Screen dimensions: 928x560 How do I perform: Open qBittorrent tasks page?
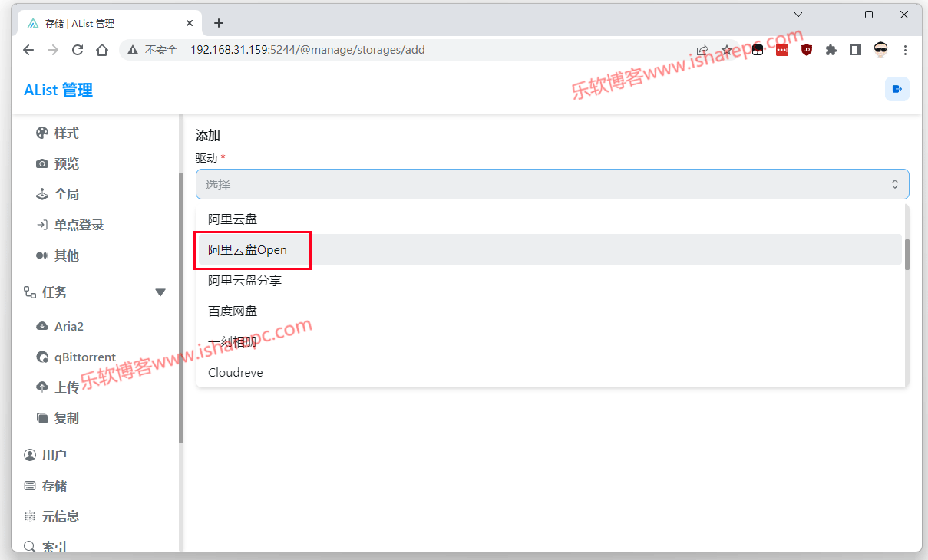click(x=85, y=357)
